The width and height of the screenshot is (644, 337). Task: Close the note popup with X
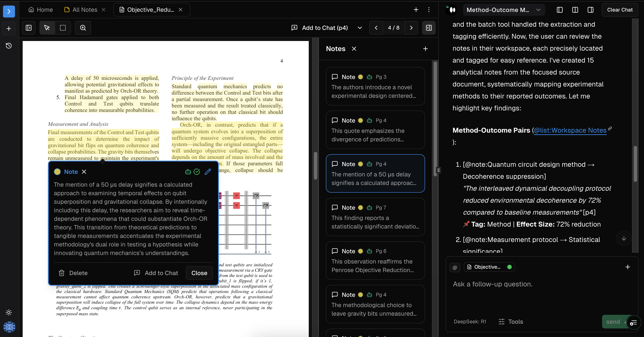click(84, 171)
